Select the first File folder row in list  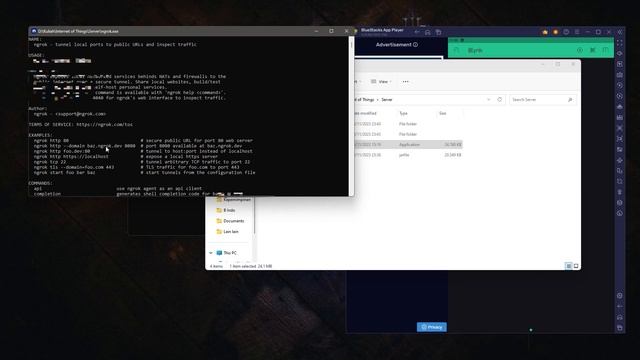(408, 124)
